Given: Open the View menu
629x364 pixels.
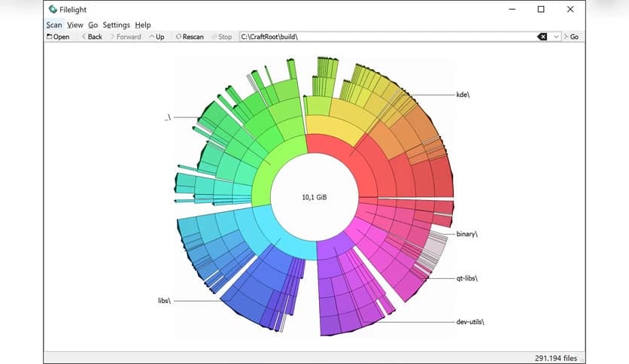Looking at the screenshot, I should 74,25.
